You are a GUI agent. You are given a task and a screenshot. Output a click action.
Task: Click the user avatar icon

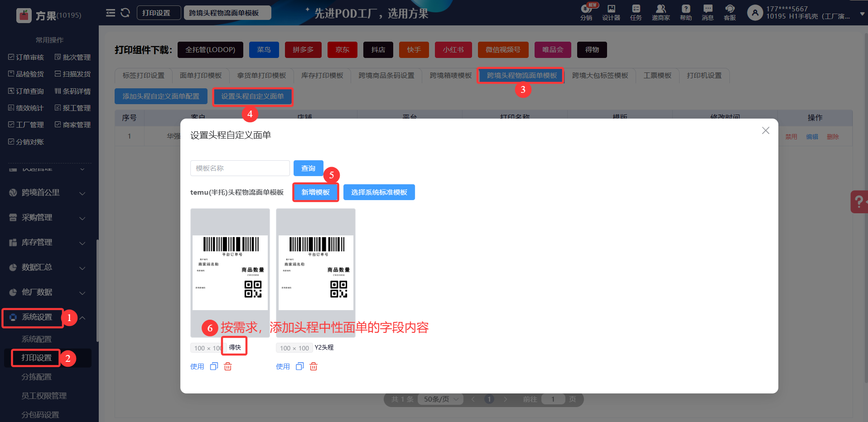(x=755, y=13)
